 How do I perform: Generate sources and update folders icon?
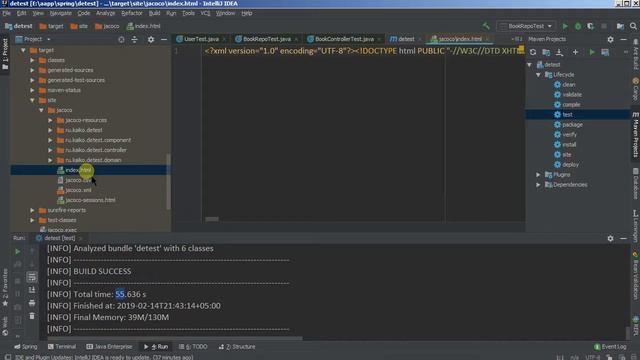[546, 52]
